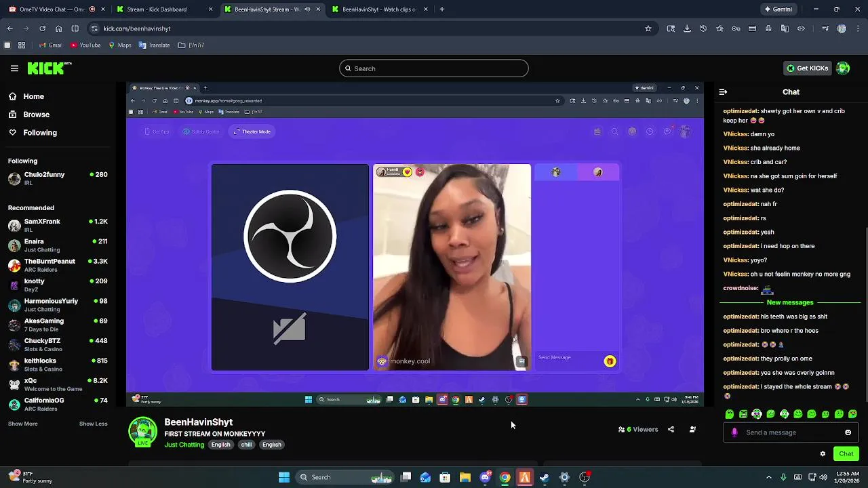Go back one page in Chrome

coord(9,28)
